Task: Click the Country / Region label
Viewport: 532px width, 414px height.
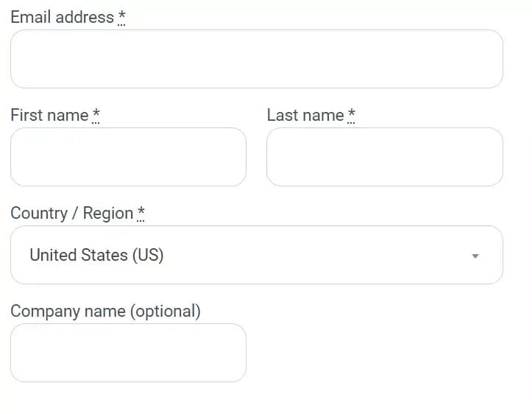Action: coord(71,213)
